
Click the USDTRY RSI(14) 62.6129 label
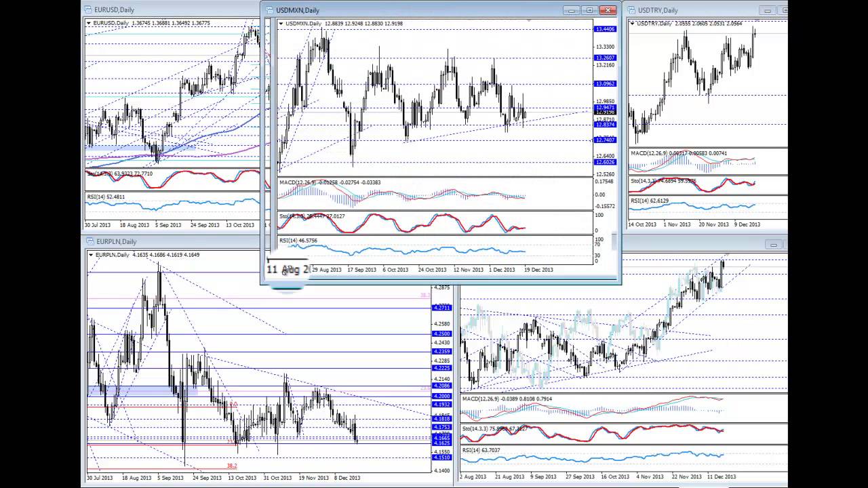point(650,201)
